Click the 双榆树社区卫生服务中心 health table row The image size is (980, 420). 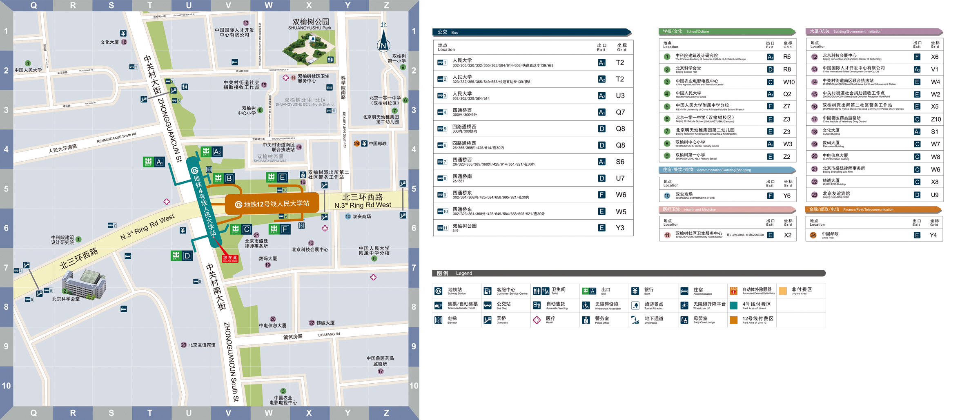[x=728, y=235]
